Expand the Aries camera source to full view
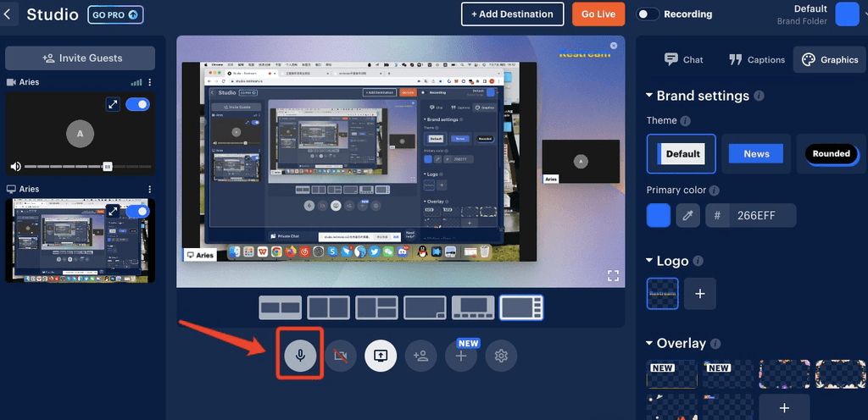868x420 pixels. (112, 104)
